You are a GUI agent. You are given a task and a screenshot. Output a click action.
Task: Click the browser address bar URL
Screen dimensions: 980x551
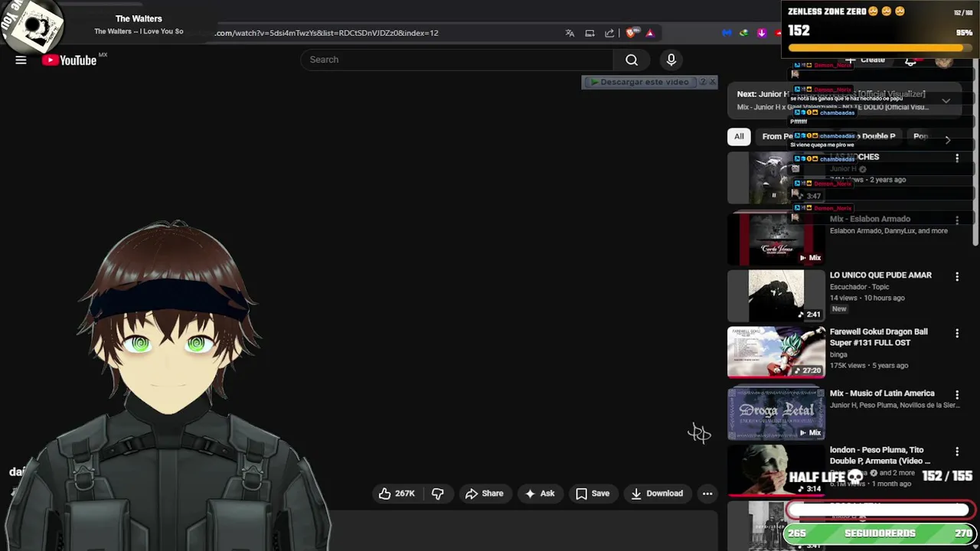[x=327, y=33]
